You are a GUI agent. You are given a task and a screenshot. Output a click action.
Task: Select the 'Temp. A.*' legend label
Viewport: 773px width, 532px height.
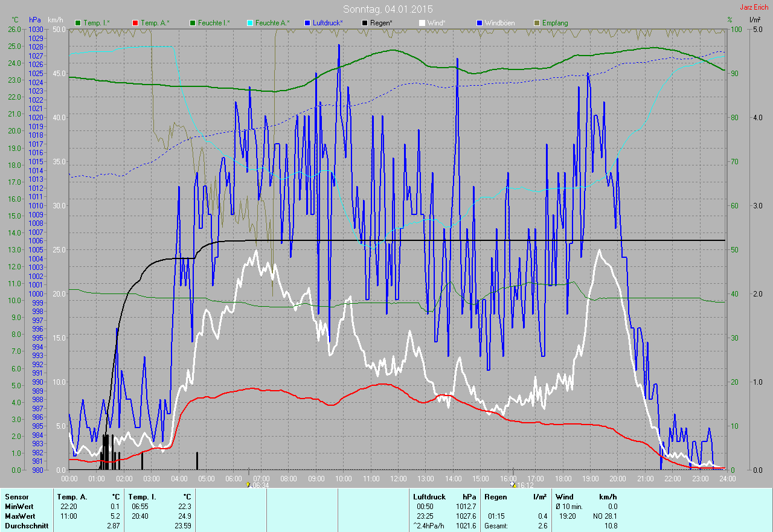(155, 23)
